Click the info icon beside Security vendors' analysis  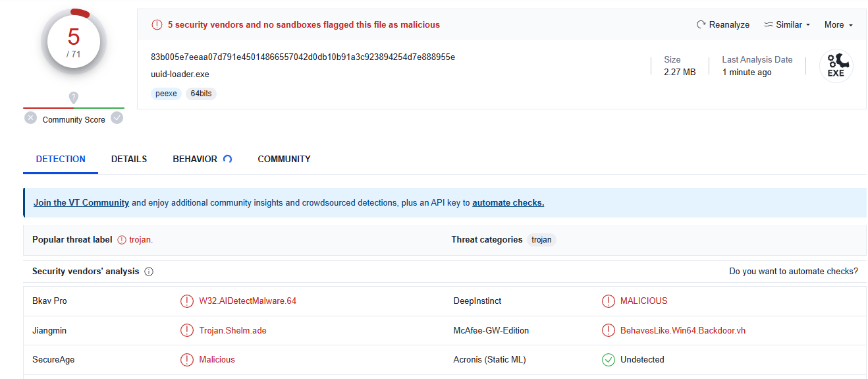[149, 272]
